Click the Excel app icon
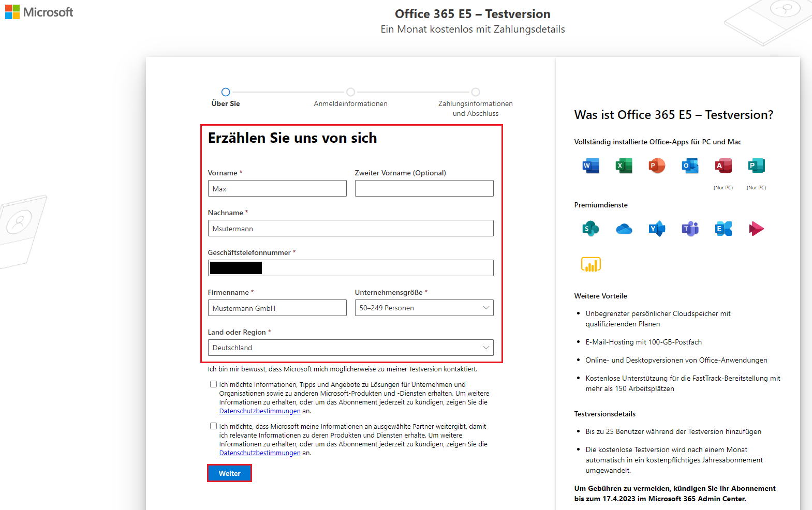812x510 pixels. (624, 166)
